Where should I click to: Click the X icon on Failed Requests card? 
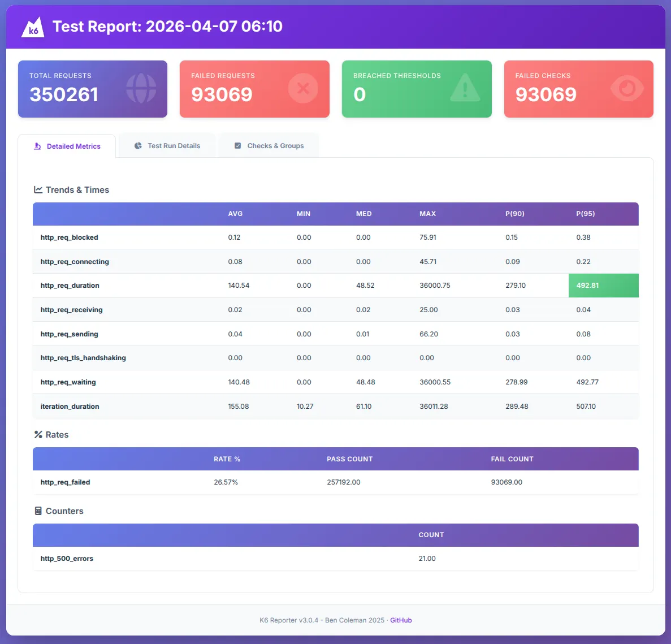pos(303,89)
